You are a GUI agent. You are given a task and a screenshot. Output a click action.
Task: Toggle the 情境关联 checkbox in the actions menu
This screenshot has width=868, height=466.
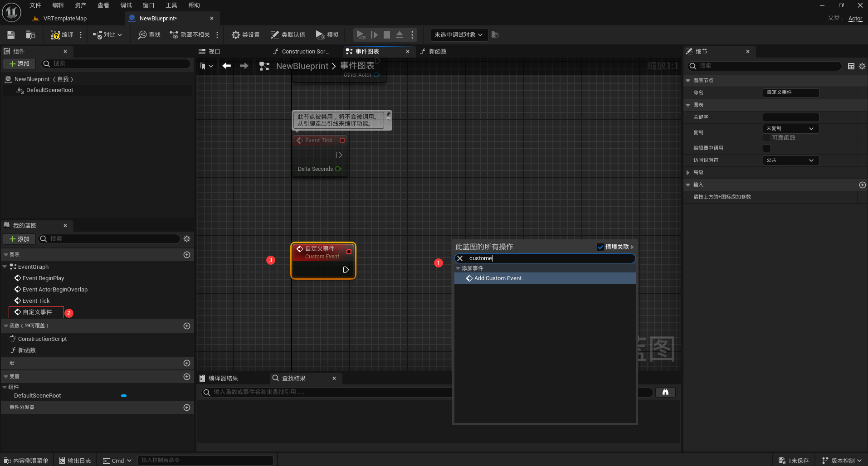pos(600,247)
